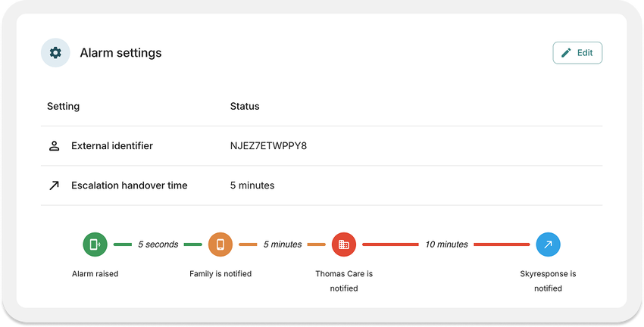
Task: Click the pencil icon in Edit button
Action: tap(567, 53)
